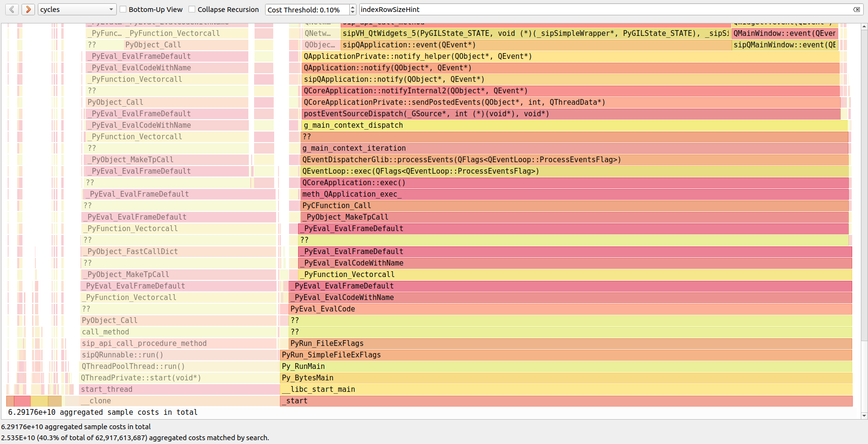Select the PyCFunction_Call frame
The height and width of the screenshot is (444, 868).
click(x=575, y=206)
